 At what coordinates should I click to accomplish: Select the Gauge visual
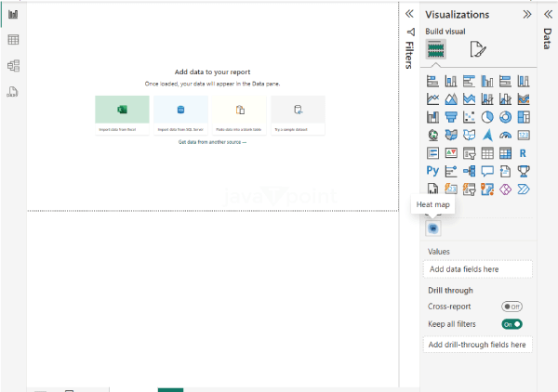tap(505, 135)
